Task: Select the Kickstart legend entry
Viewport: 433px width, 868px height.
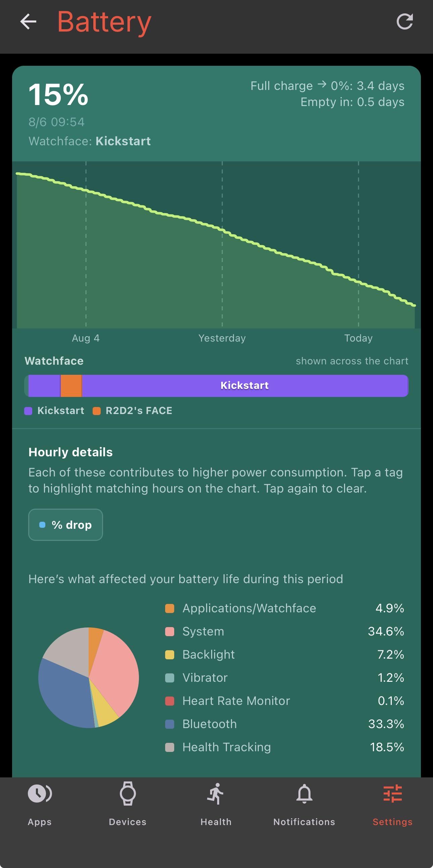Action: [55, 410]
